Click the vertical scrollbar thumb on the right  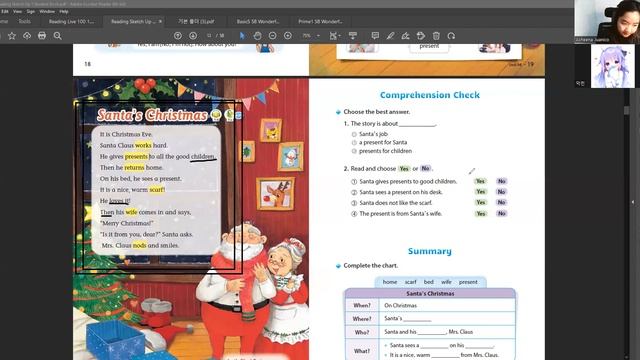pos(627,110)
